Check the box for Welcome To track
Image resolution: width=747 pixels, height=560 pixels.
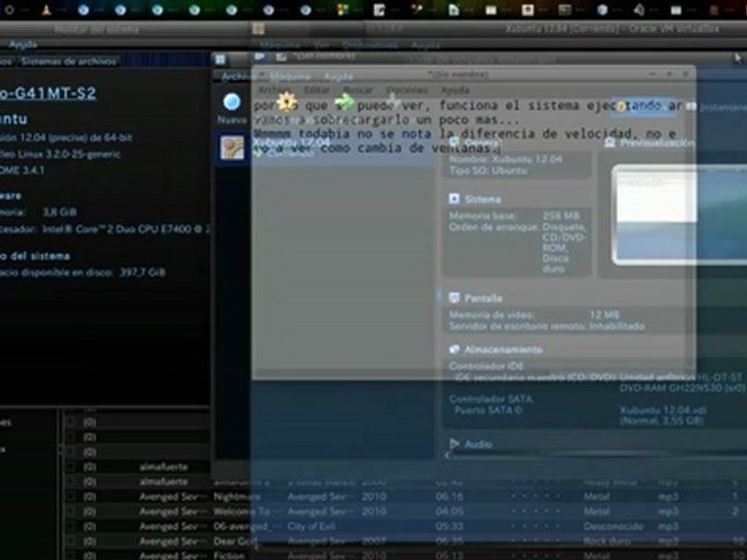coord(71,512)
